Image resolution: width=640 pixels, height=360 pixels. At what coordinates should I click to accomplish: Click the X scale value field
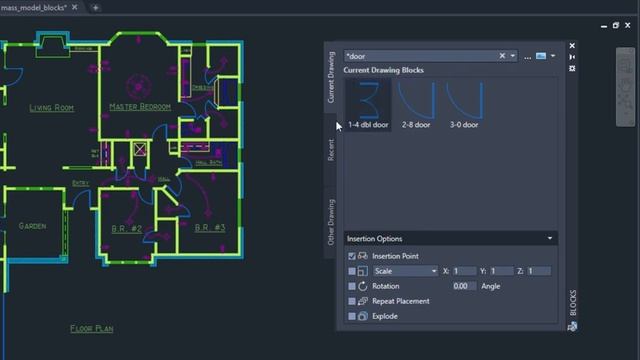point(464,271)
